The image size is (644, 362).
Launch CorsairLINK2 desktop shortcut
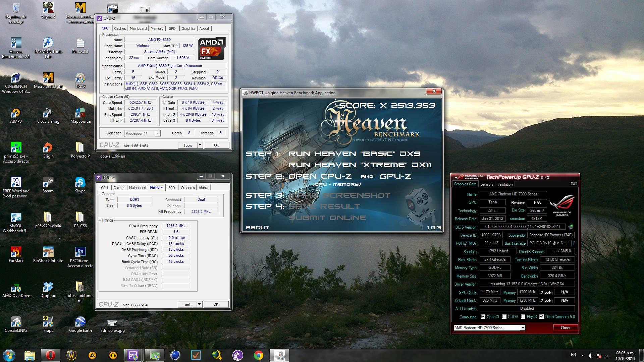click(16, 325)
